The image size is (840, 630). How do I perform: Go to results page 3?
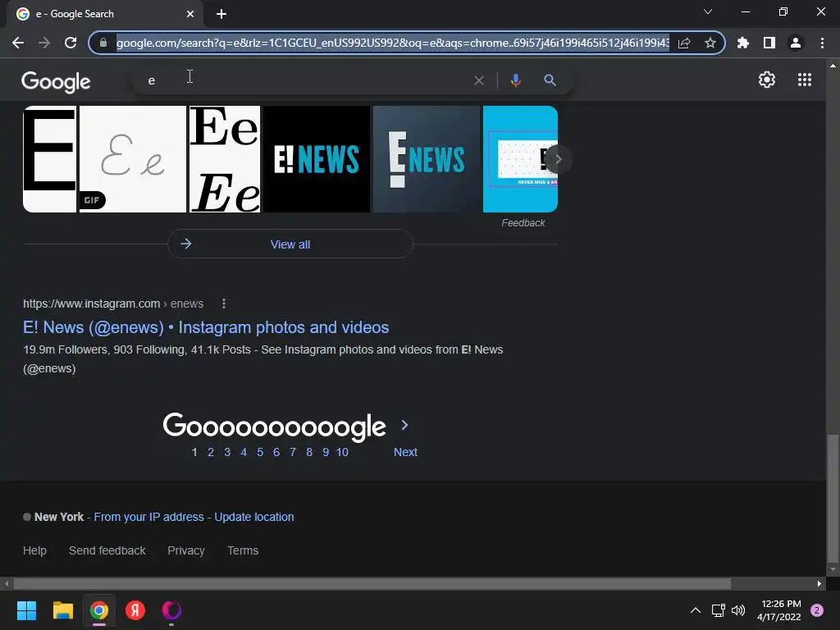click(227, 452)
